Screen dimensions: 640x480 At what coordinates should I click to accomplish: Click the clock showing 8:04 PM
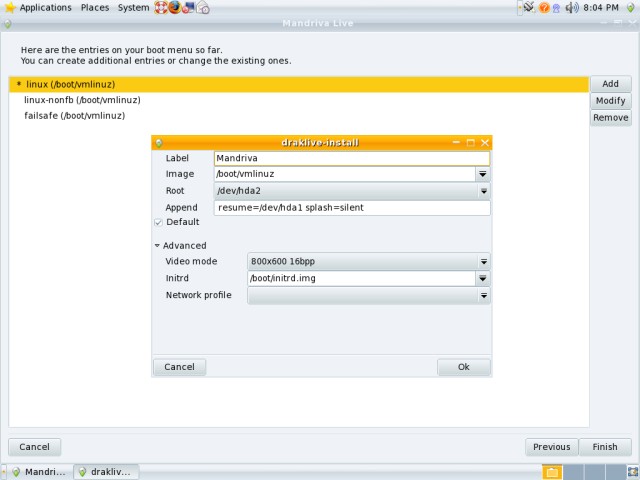[601, 7]
